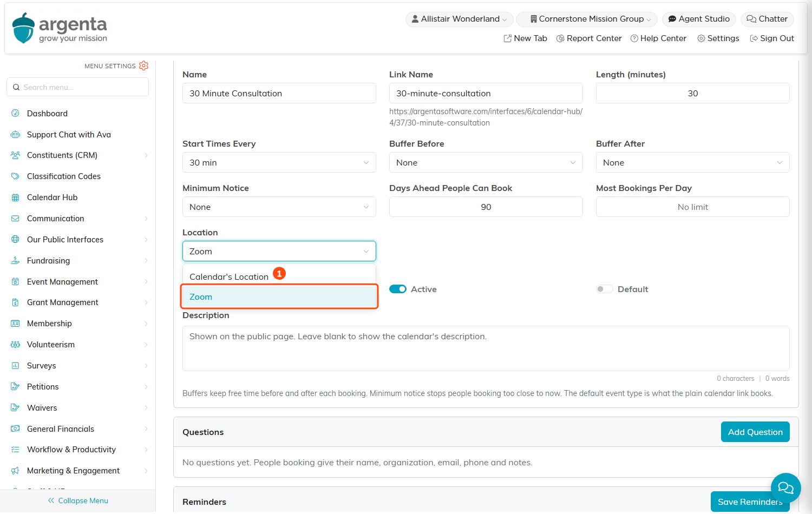Click the Sign Out link
Image resolution: width=812 pixels, height=514 pixels.
(x=772, y=38)
